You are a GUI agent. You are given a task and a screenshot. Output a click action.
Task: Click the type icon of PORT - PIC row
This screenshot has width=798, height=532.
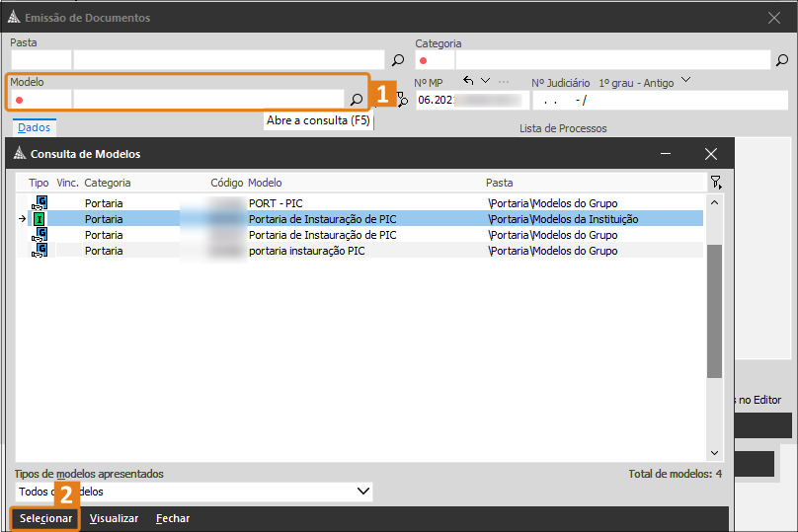point(40,203)
